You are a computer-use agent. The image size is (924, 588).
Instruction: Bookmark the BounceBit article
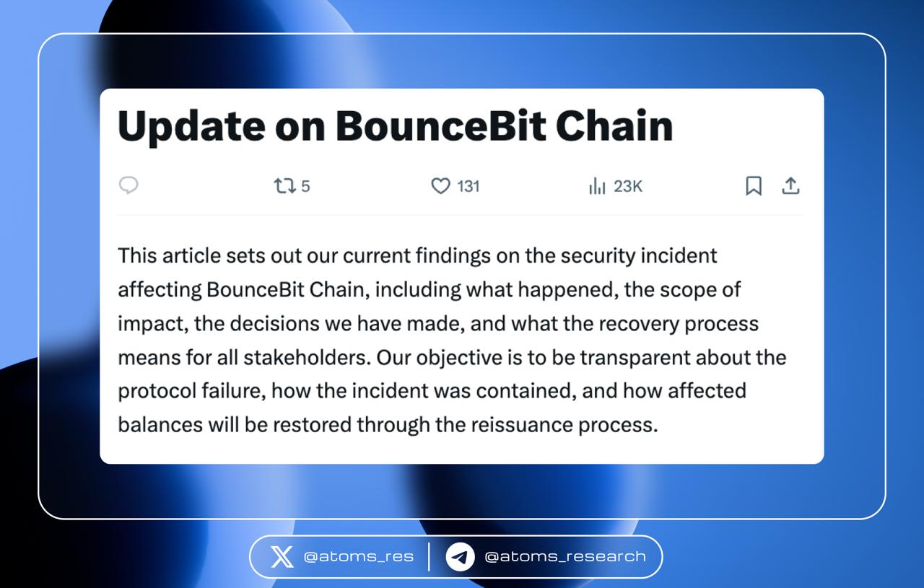tap(754, 186)
